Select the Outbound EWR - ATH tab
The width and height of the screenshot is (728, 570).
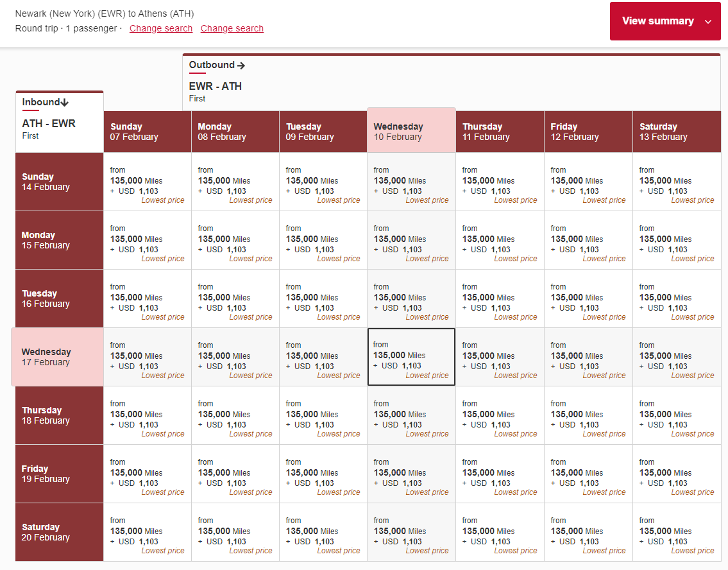pyautogui.click(x=216, y=86)
